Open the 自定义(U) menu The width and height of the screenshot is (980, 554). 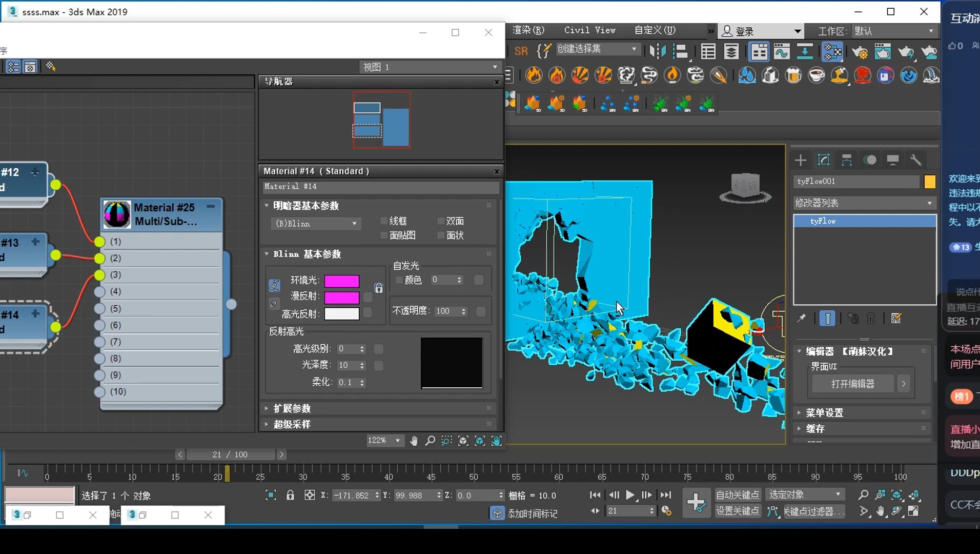pos(655,30)
